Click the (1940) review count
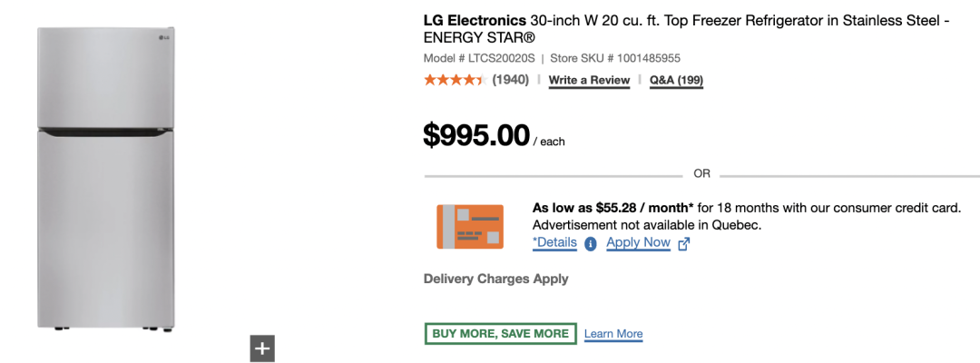 point(510,80)
